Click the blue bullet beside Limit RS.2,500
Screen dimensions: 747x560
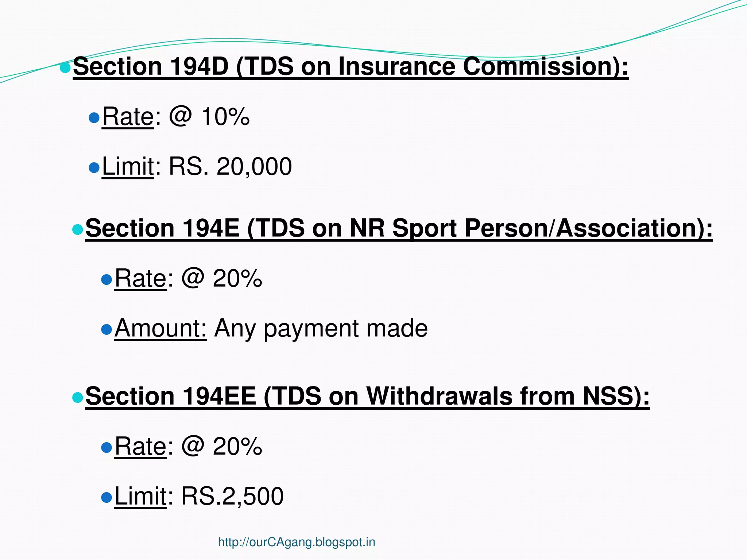tap(106, 497)
